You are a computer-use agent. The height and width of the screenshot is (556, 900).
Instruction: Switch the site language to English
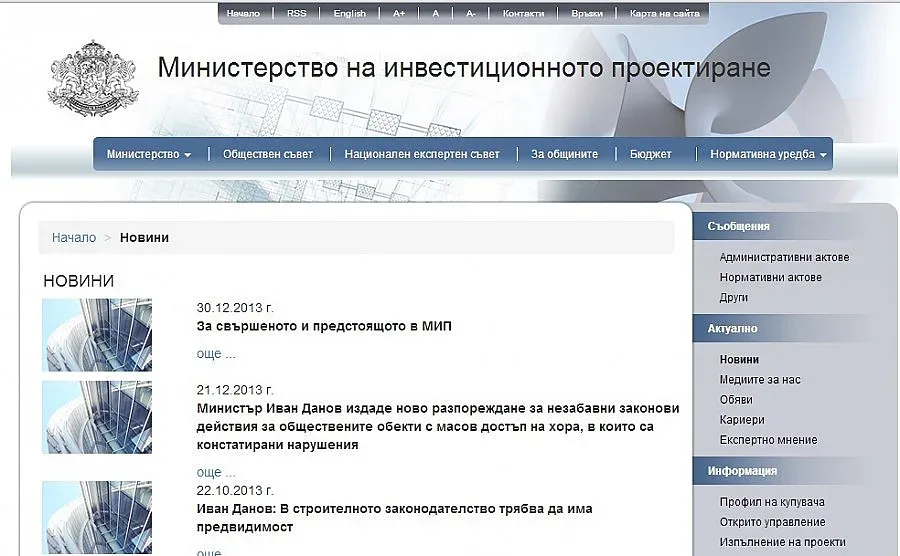tap(350, 14)
